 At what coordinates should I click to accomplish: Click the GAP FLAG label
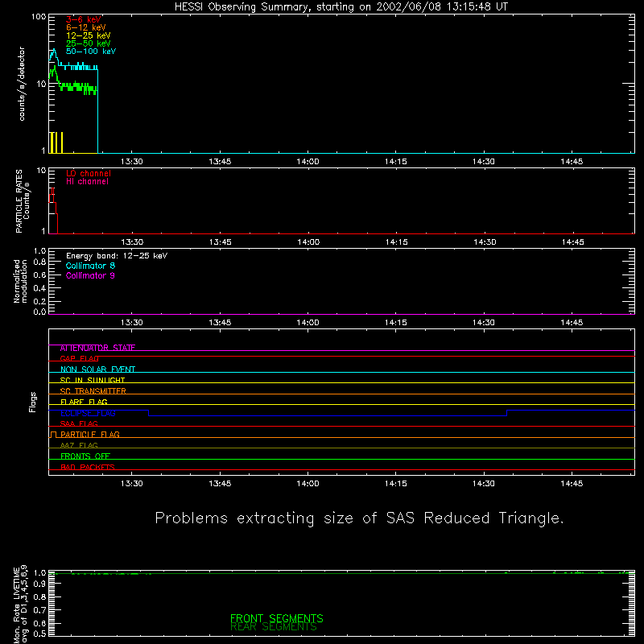point(79,358)
